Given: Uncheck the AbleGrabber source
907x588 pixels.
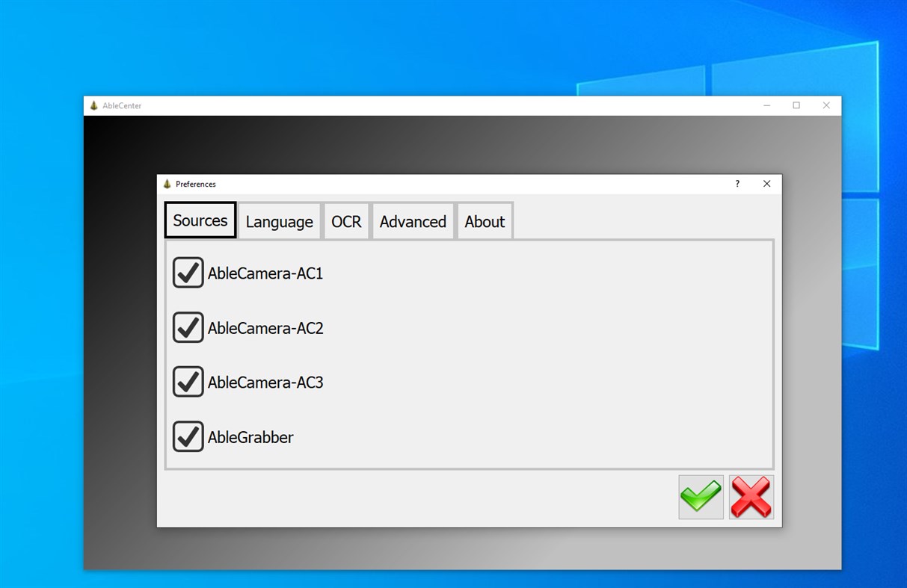Looking at the screenshot, I should (x=188, y=436).
